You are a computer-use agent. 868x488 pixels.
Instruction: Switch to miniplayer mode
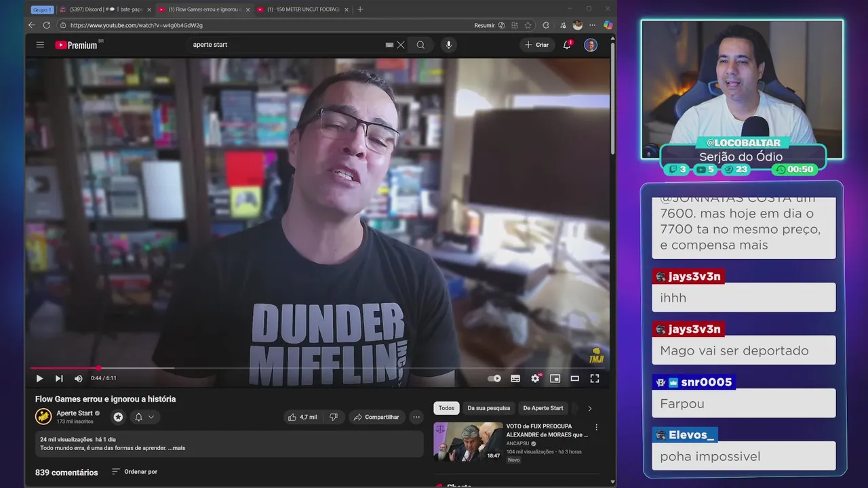pyautogui.click(x=555, y=378)
